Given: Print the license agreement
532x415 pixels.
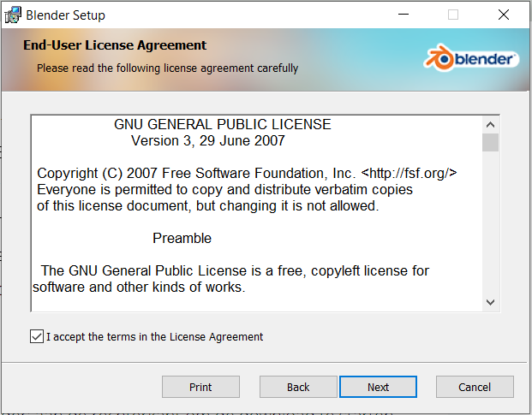Looking at the screenshot, I should 200,387.
